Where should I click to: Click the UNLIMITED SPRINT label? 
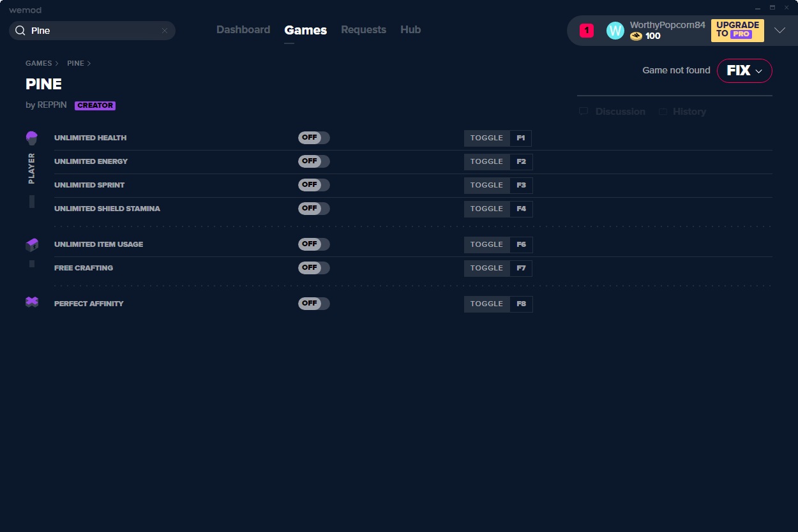(x=89, y=185)
